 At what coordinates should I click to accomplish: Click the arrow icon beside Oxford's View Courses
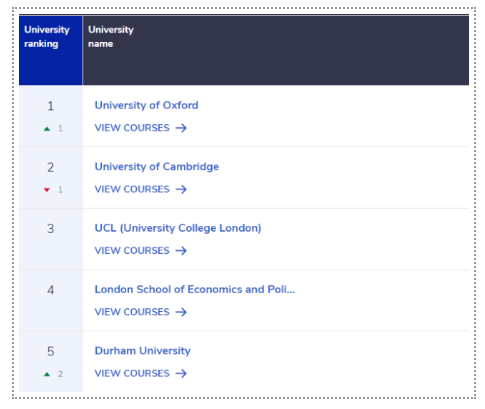pos(181,128)
